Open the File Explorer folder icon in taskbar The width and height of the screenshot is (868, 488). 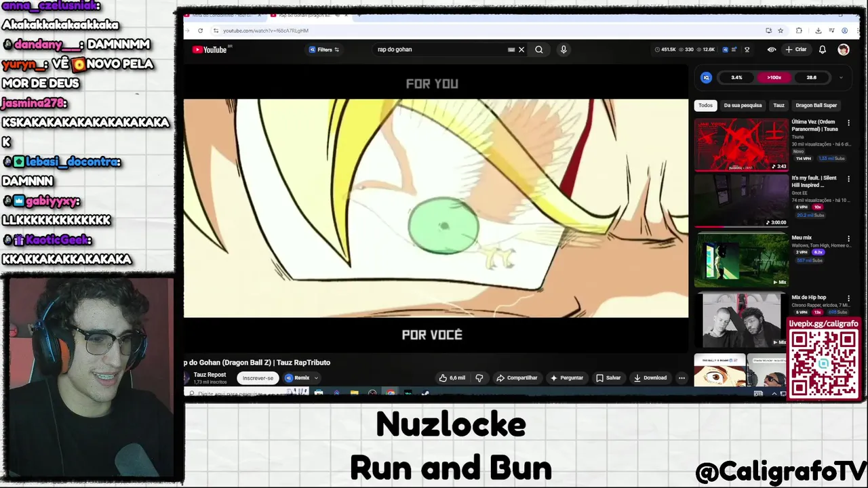point(354,393)
